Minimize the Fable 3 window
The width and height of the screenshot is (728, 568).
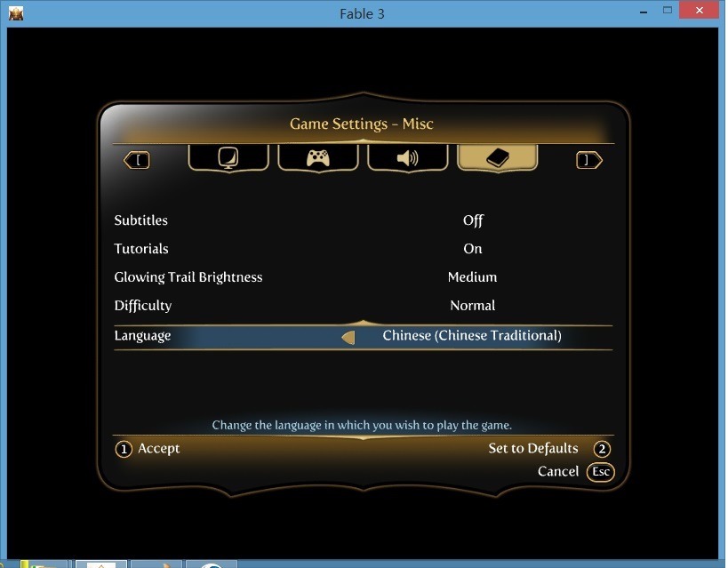pos(644,12)
